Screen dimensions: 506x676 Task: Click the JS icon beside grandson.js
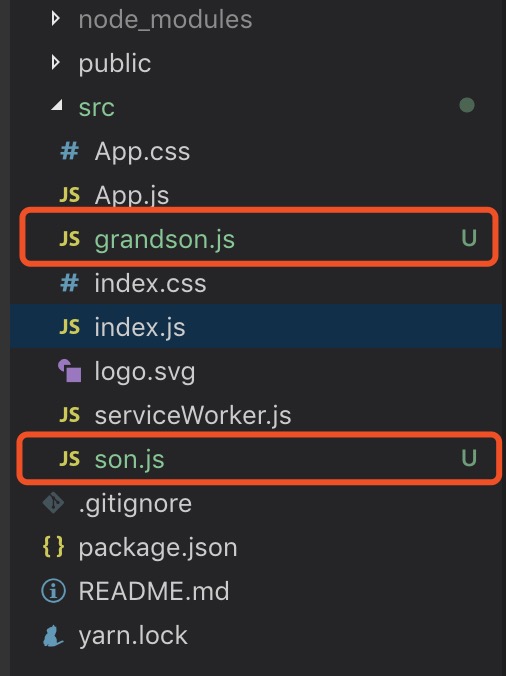coord(69,238)
